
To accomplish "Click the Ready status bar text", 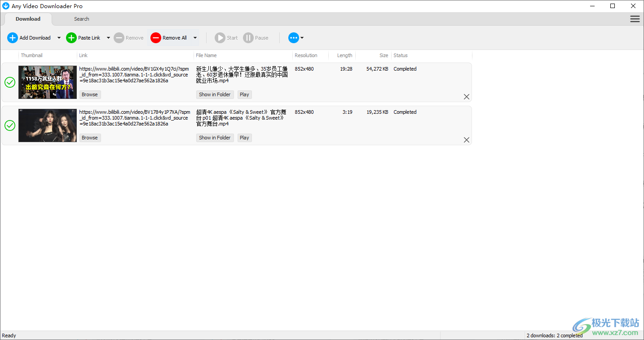I will pyautogui.click(x=9, y=336).
